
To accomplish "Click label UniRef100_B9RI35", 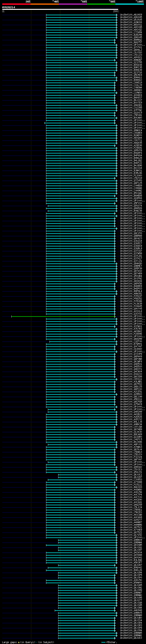I will coord(131,67).
